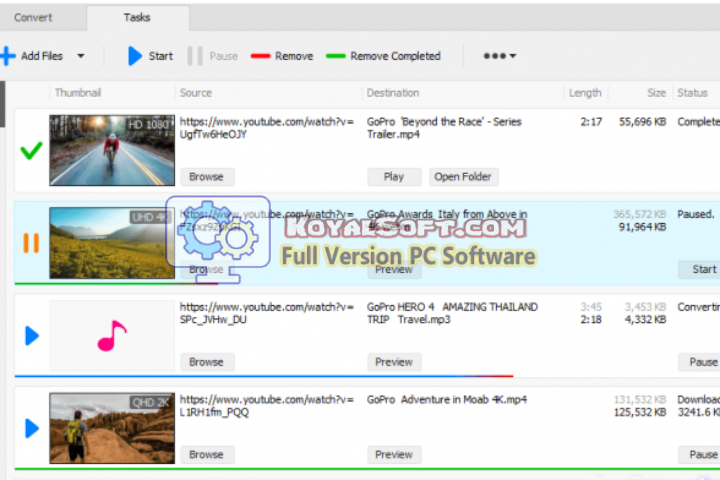Image resolution: width=720 pixels, height=480 pixels.
Task: Click the Thumbnail column header
Action: click(x=78, y=93)
